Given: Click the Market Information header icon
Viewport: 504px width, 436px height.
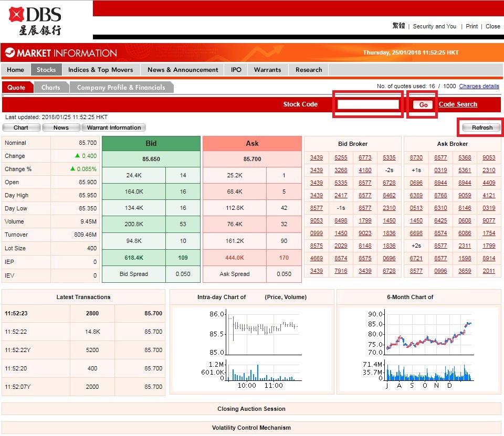Looking at the screenshot, I should 9,53.
